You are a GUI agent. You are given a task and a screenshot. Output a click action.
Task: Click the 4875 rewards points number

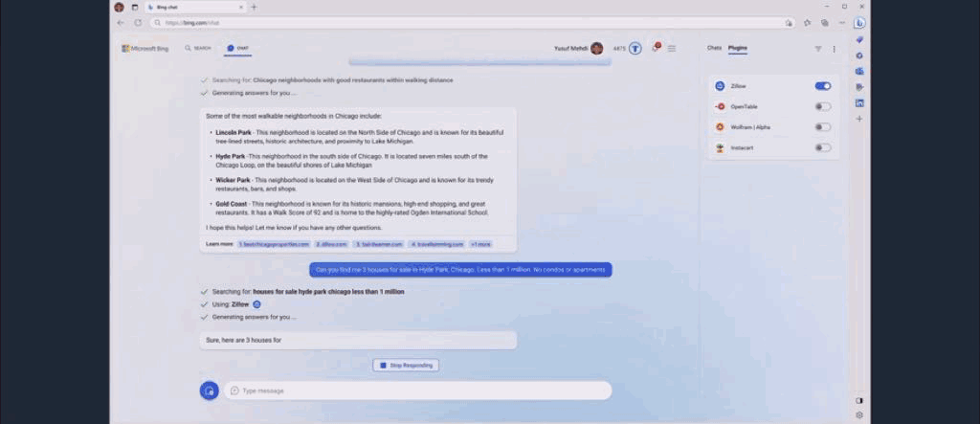[x=619, y=48]
